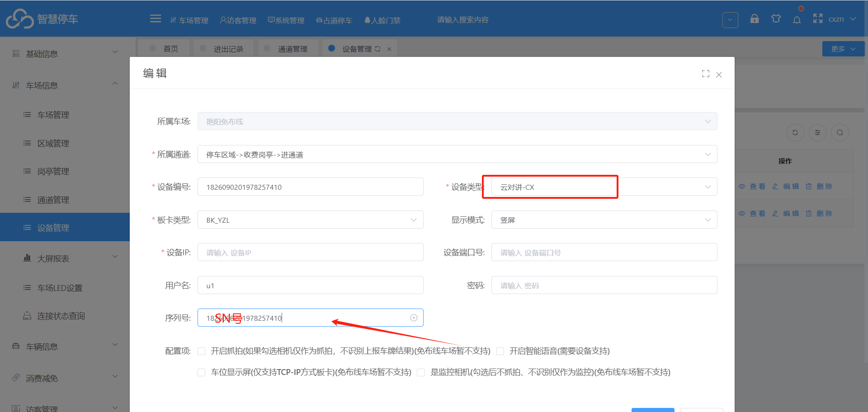Image resolution: width=868 pixels, height=412 pixels.
Task: Check 开启智能语音 option
Action: pos(500,351)
